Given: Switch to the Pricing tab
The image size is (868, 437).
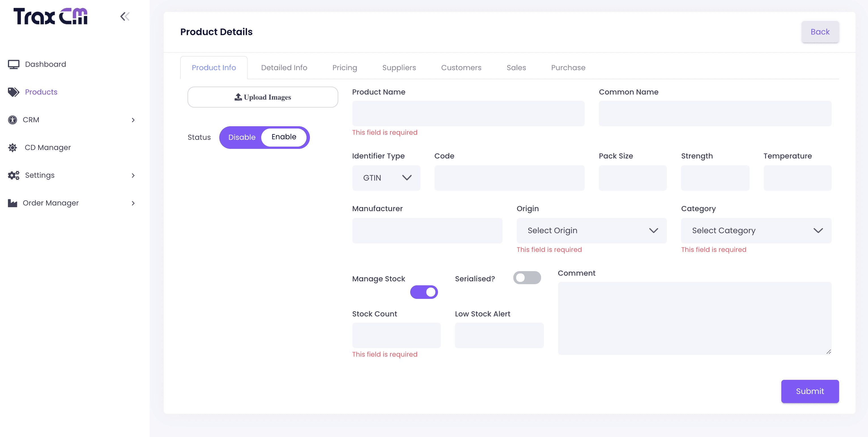Looking at the screenshot, I should pos(344,68).
